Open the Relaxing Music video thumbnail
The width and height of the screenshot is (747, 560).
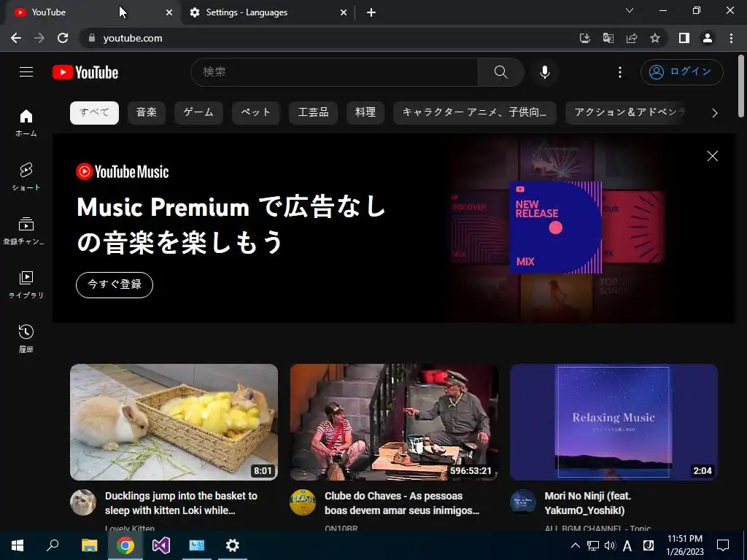coord(614,422)
